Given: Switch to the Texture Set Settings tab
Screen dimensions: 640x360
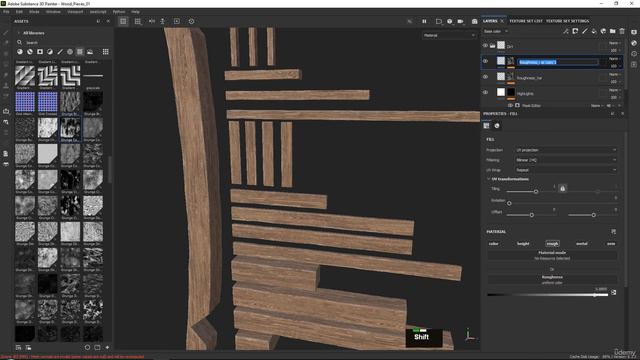Looking at the screenshot, I should (x=567, y=21).
